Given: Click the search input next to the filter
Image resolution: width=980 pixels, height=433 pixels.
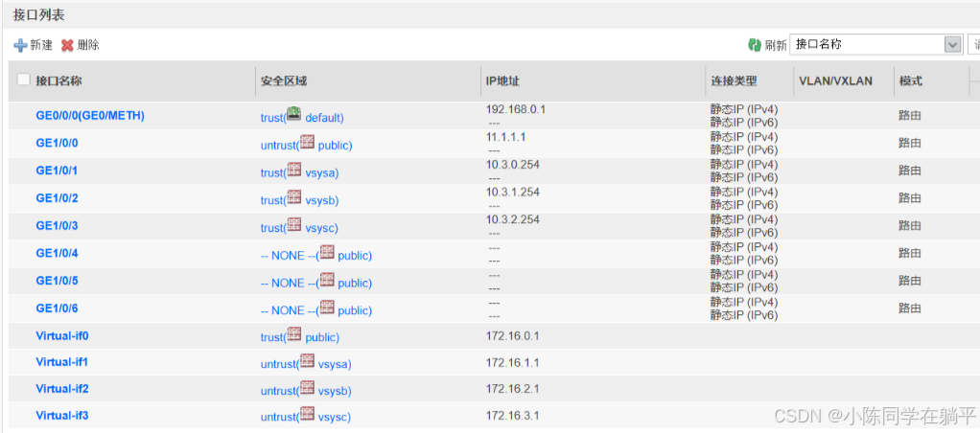Looking at the screenshot, I should point(973,45).
